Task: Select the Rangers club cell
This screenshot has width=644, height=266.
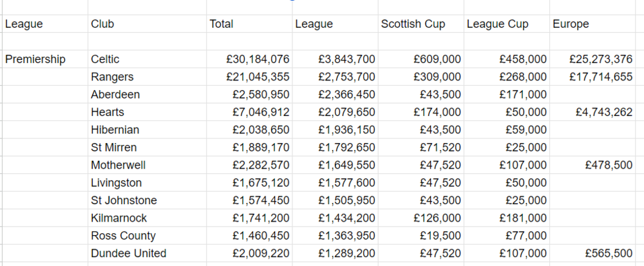Action: pos(112,77)
